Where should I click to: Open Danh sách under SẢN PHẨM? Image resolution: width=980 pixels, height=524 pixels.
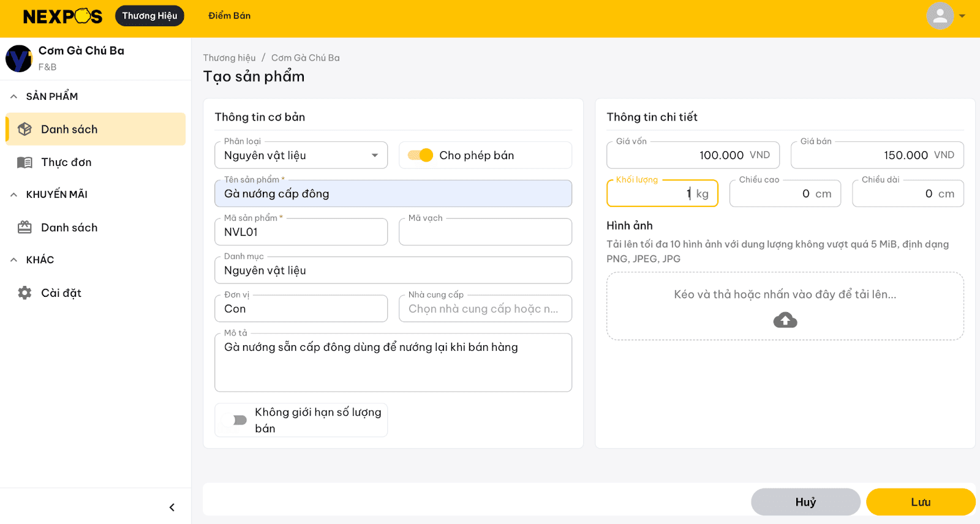(96, 129)
